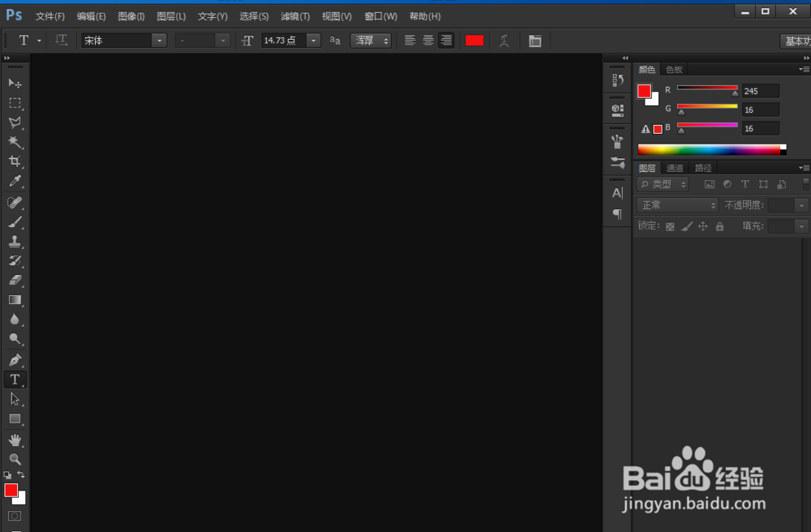
Task: Open the 图像(I) menu
Action: [131, 16]
